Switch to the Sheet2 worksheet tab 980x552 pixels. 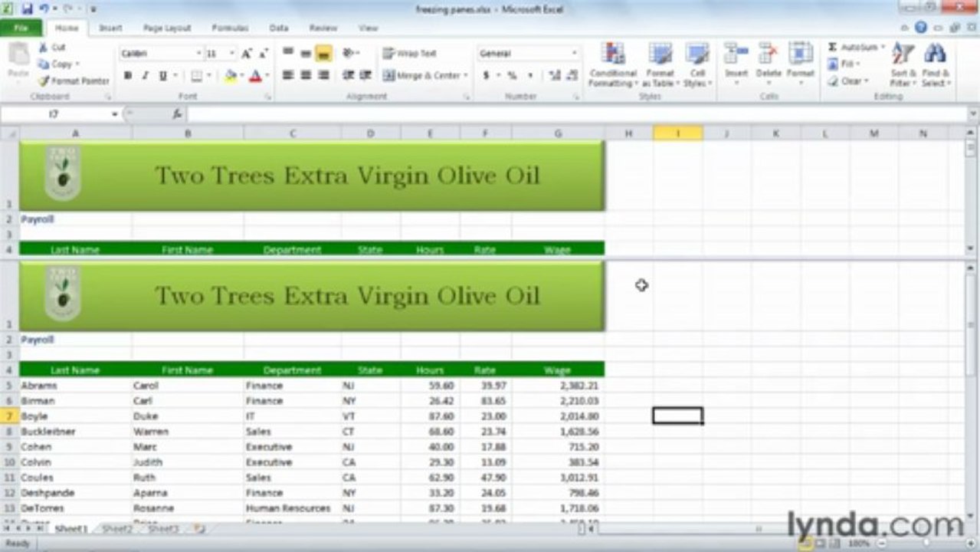click(117, 529)
